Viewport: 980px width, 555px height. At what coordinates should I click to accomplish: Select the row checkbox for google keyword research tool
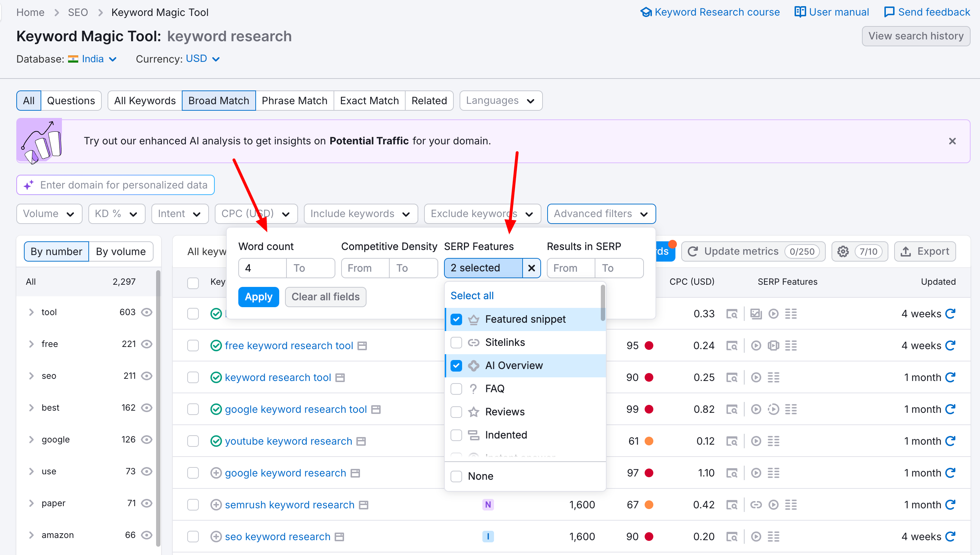[193, 409]
